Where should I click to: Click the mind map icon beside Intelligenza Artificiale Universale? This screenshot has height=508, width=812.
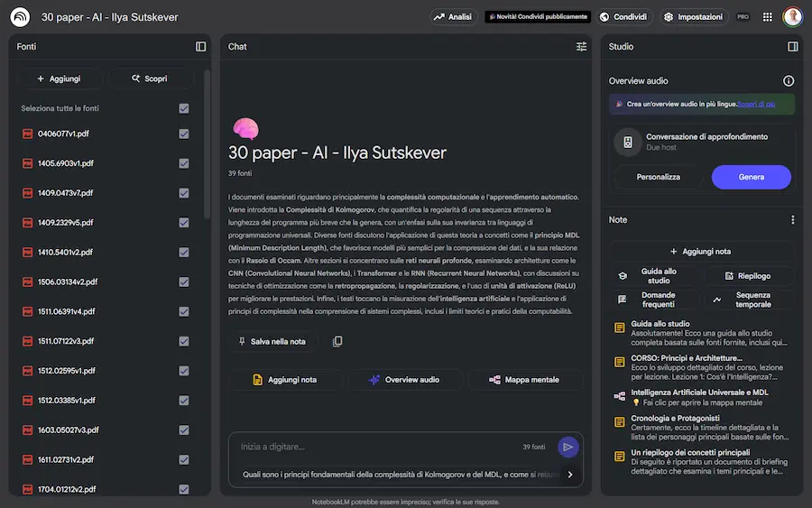click(619, 396)
